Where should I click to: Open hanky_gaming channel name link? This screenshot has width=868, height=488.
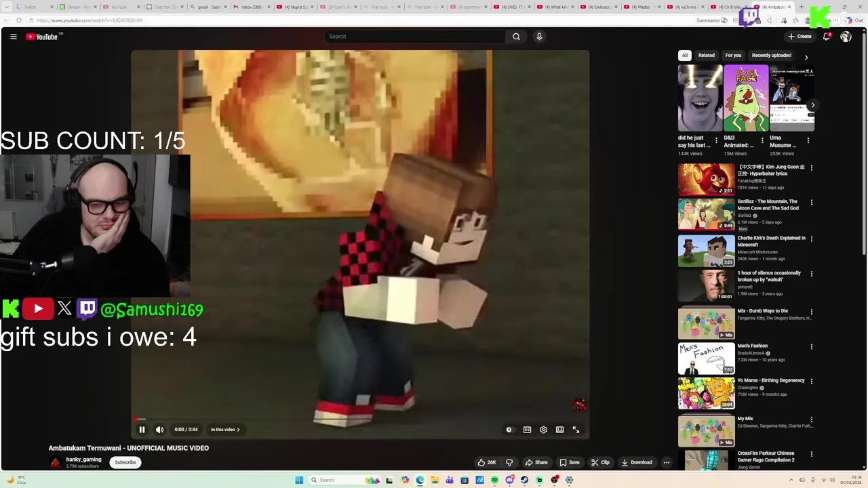click(83, 460)
